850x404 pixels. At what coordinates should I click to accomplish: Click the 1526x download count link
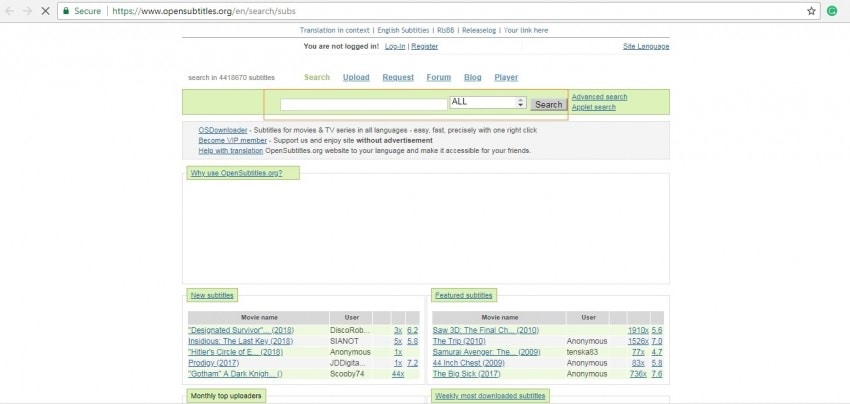pos(638,341)
